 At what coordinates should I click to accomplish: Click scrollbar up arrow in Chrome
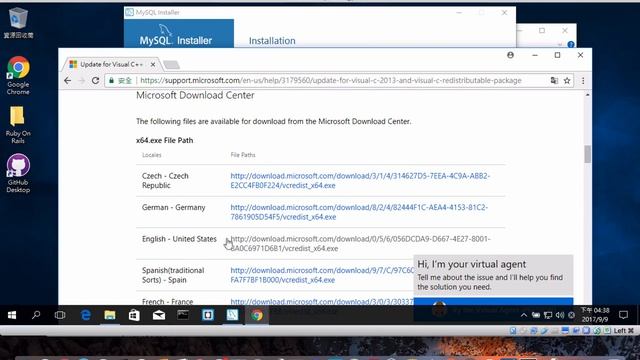tap(587, 95)
